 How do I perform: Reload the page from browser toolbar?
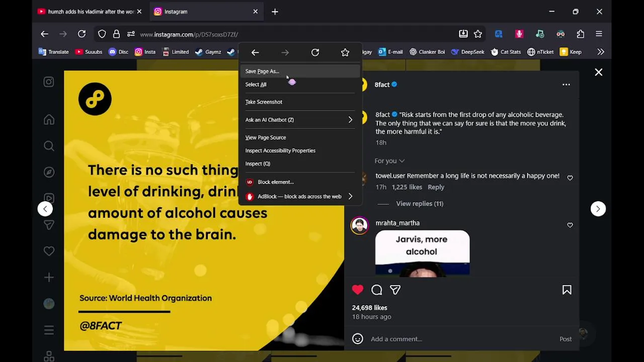click(82, 34)
